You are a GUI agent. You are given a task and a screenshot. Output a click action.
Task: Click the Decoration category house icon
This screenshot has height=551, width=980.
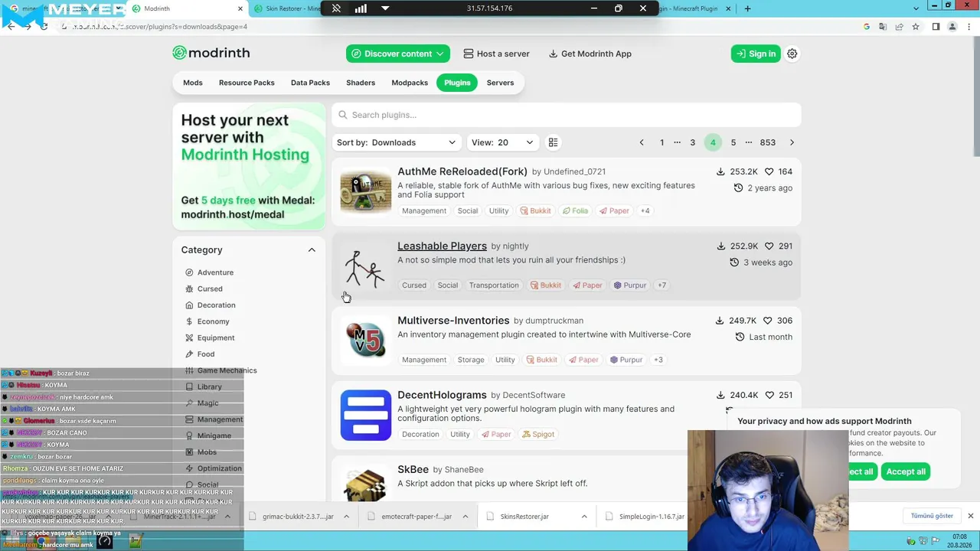tap(189, 305)
